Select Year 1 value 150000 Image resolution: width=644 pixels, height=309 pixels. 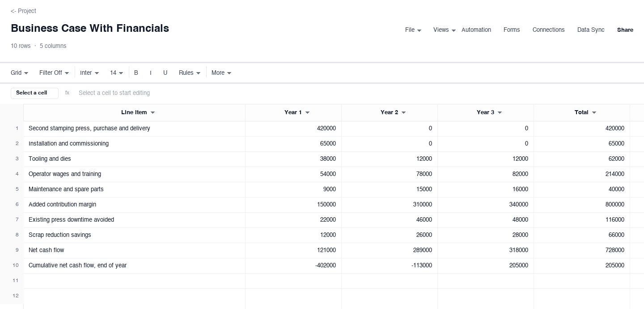tap(293, 205)
